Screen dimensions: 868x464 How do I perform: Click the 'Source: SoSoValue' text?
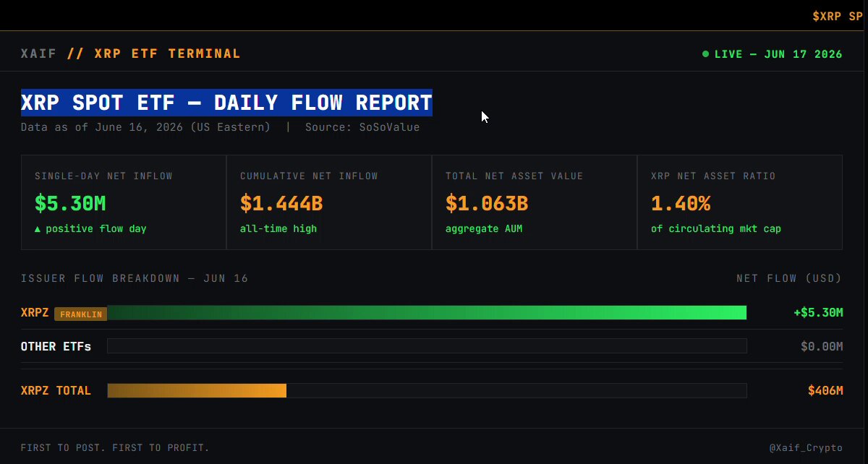[362, 127]
